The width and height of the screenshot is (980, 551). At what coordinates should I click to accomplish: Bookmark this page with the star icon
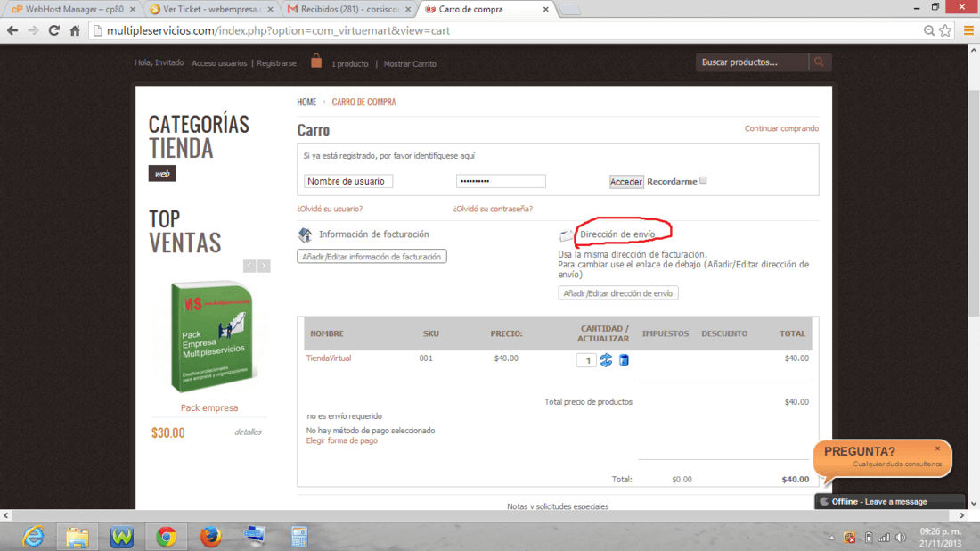click(x=945, y=30)
